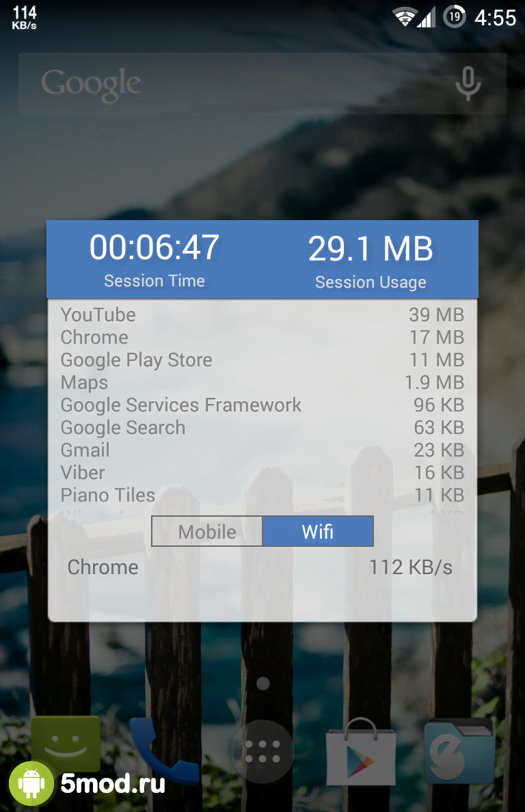Select the Viber 16 KB usage row
The height and width of the screenshot is (812, 525).
262,473
